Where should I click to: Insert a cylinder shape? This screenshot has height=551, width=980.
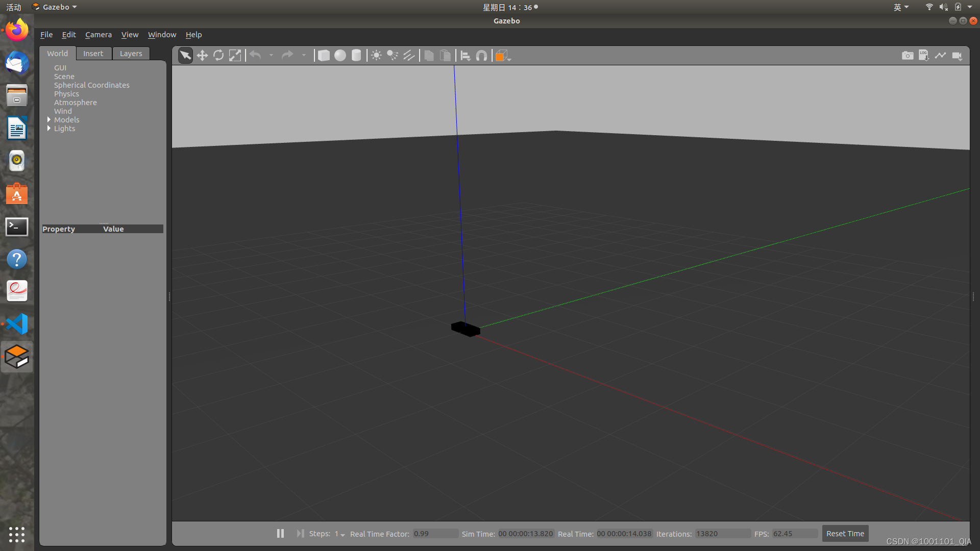pos(356,55)
